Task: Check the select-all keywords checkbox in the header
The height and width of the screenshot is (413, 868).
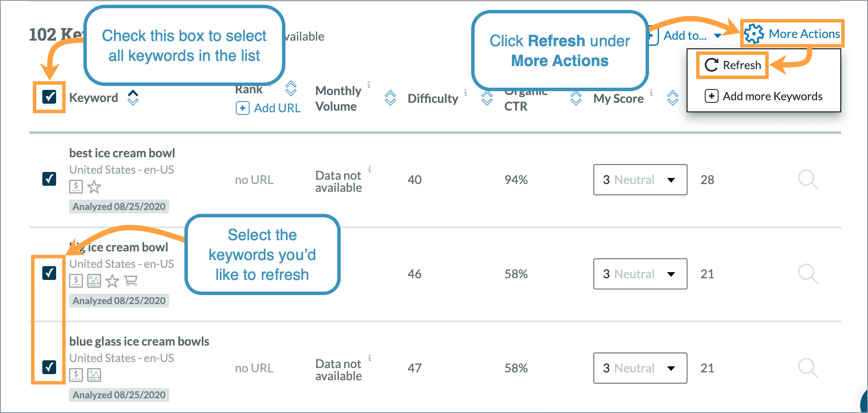Action: tap(49, 97)
